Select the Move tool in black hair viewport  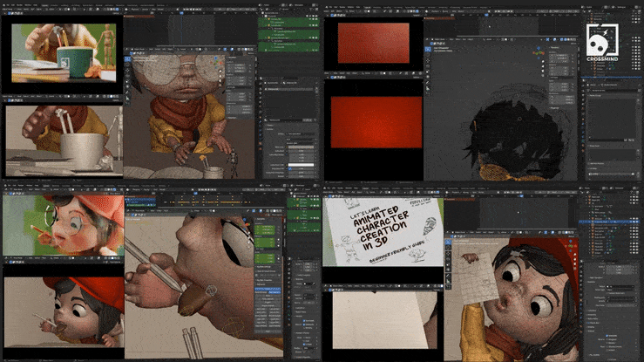pyautogui.click(x=428, y=60)
